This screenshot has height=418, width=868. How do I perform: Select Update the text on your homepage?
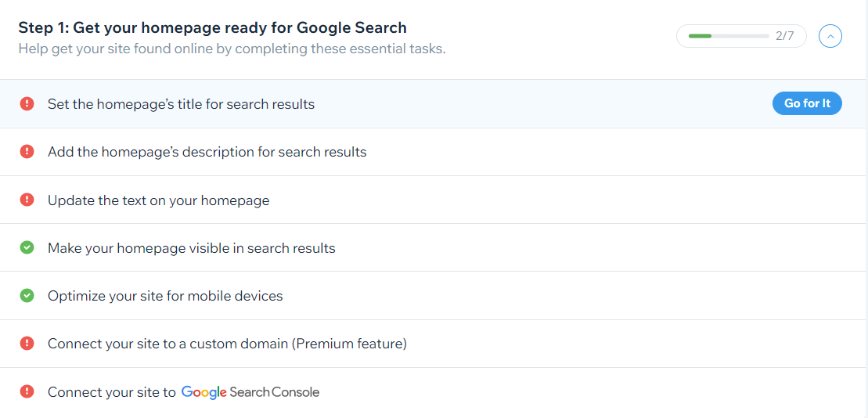pos(158,200)
